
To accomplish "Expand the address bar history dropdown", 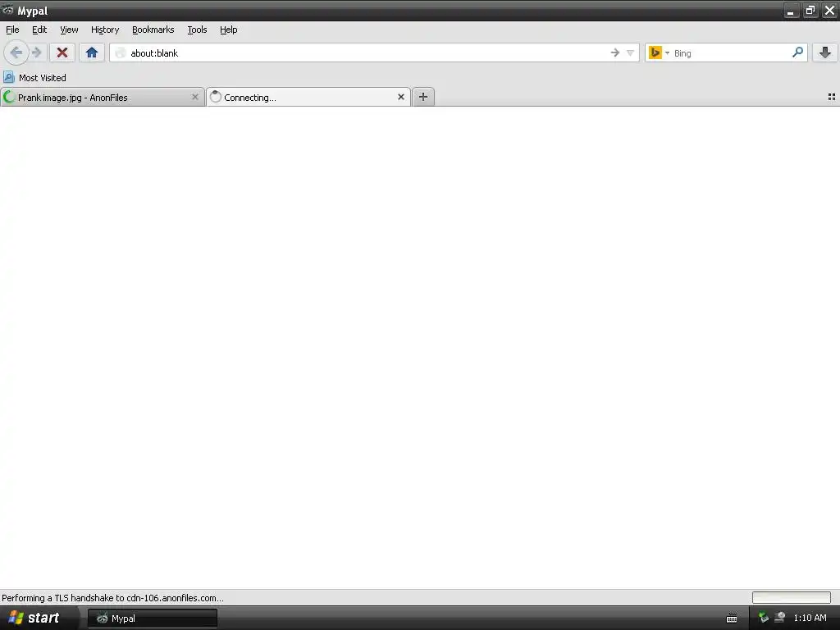I will click(631, 52).
